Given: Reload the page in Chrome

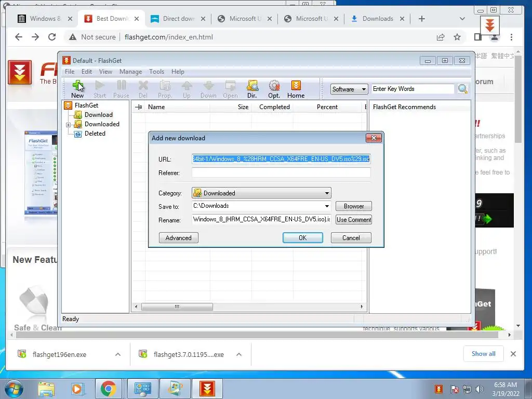Looking at the screenshot, I should click(52, 37).
